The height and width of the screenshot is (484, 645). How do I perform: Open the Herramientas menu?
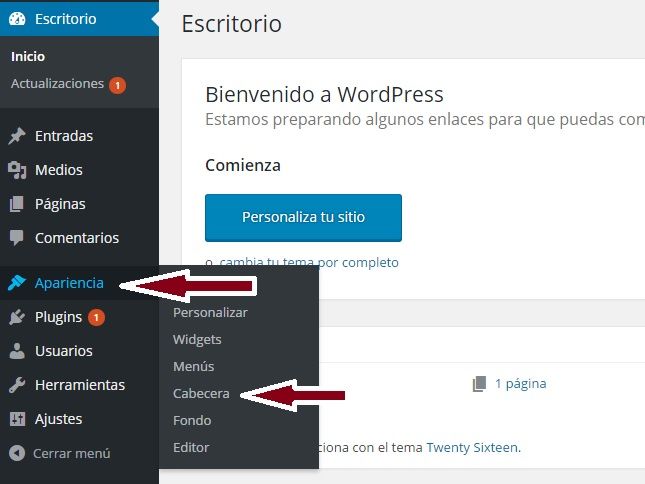80,385
